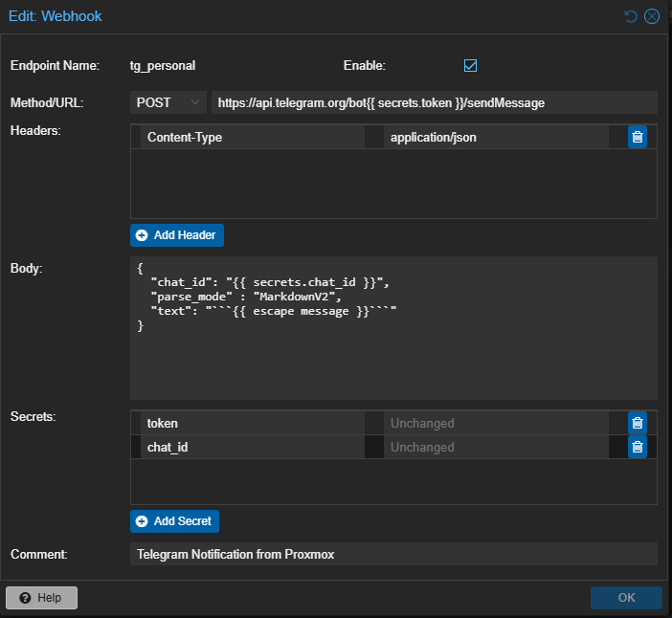This screenshot has width=672, height=618.
Task: Edit the Telegram API URL field
Action: (x=435, y=102)
